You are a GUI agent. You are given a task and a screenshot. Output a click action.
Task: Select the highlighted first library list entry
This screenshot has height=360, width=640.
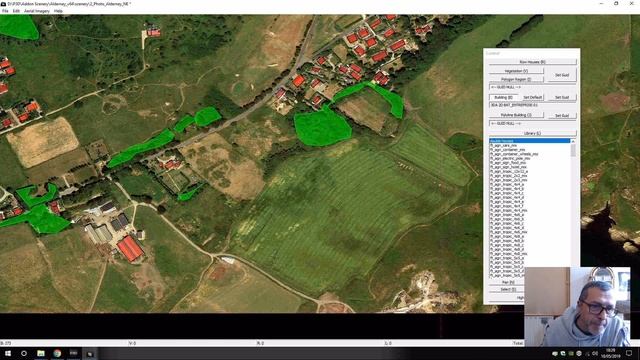[530, 141]
